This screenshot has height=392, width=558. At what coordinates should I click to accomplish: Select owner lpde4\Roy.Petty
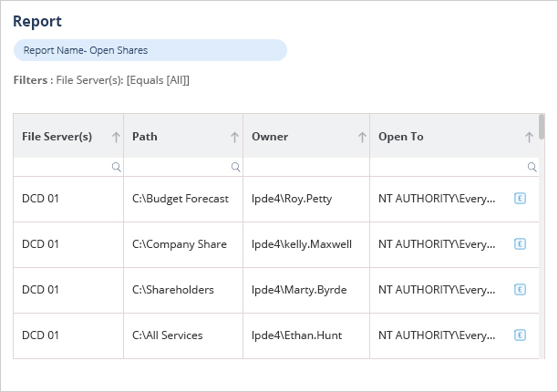292,199
